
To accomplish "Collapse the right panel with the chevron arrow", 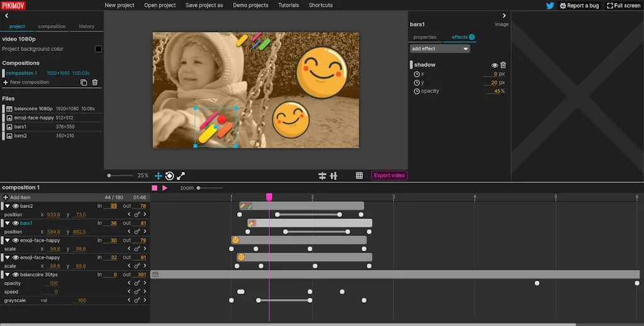I will coord(504,16).
